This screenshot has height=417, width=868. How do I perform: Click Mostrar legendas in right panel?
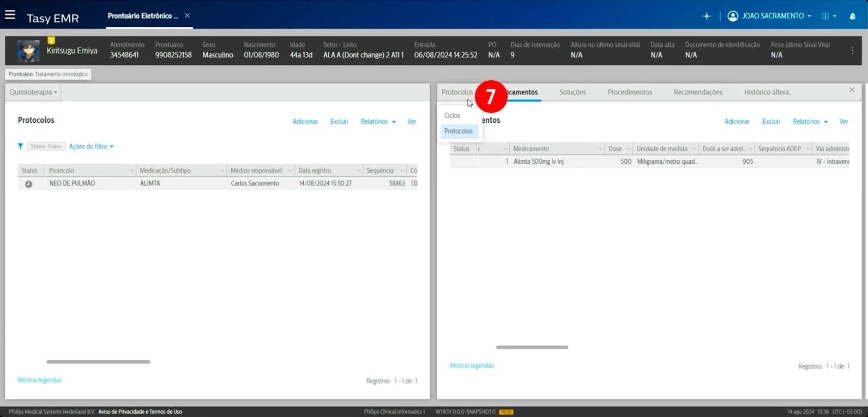(472, 366)
